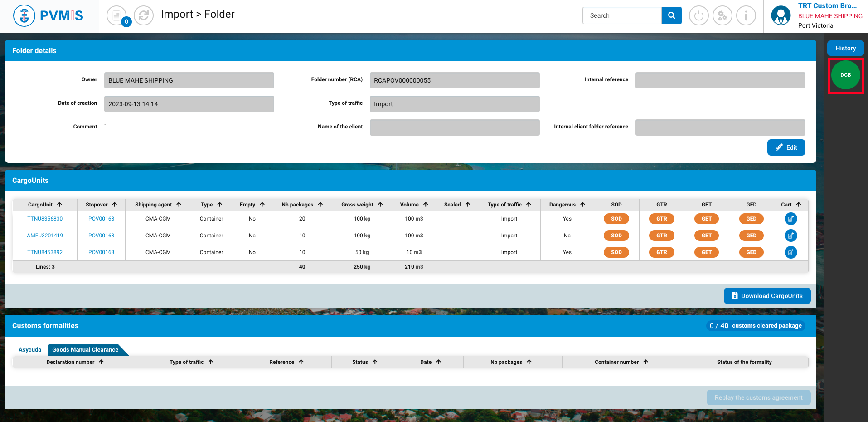Open the document cart icon in header
Viewport: 868px width, 422px height.
[x=117, y=16]
